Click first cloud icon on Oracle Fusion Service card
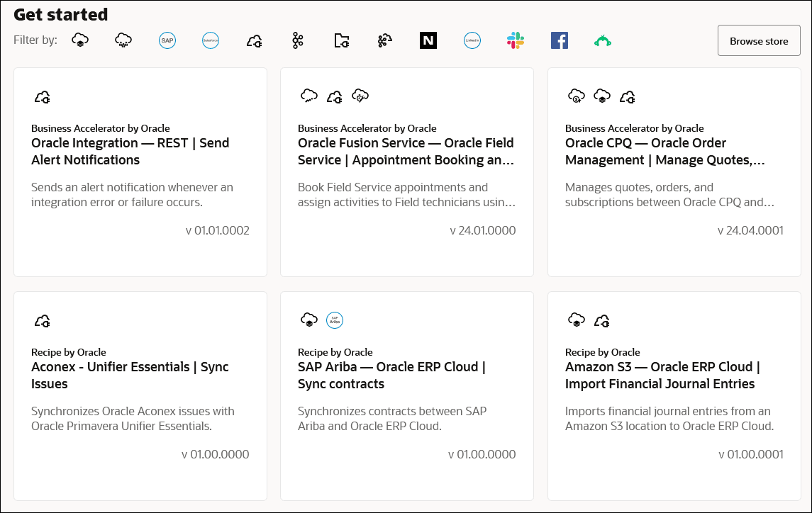Screen dimensions: 812x513 coord(309,96)
